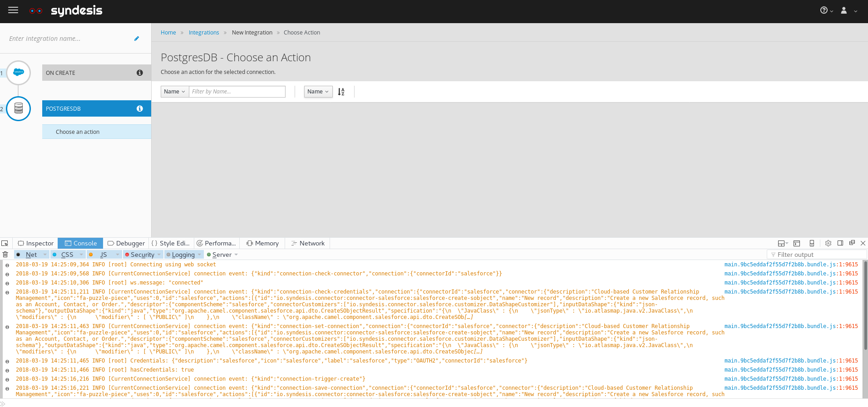This screenshot has height=407, width=868.
Task: Open source link for ws.message connected log
Action: point(791,283)
